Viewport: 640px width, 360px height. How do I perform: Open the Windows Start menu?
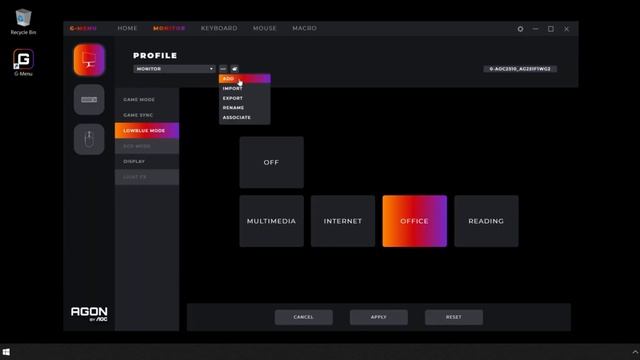[6, 352]
